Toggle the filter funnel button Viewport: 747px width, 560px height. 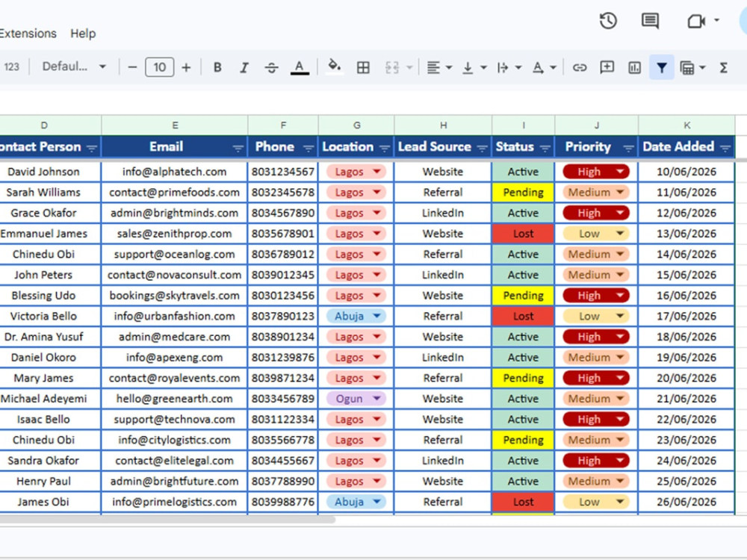[662, 68]
